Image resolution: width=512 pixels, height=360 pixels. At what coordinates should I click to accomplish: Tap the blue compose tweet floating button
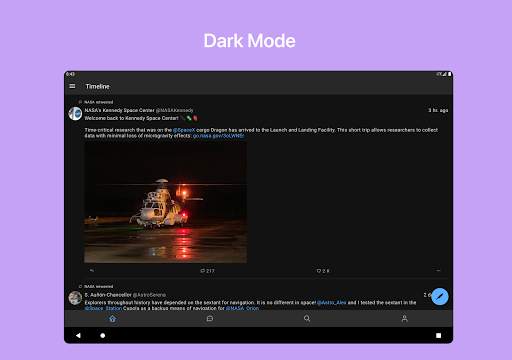click(440, 296)
